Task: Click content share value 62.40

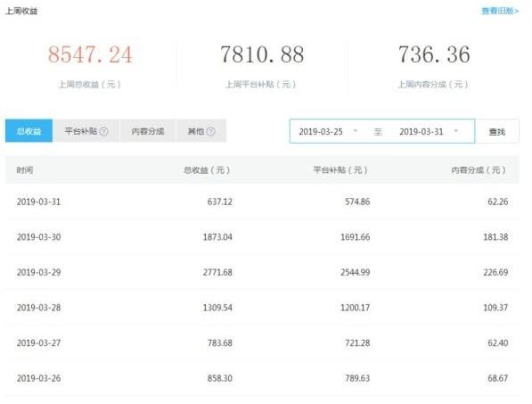Action: tap(498, 342)
